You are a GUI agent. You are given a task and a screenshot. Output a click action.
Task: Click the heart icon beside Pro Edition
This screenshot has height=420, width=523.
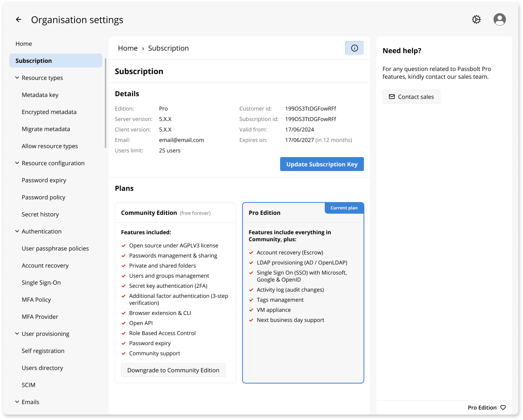click(x=503, y=408)
